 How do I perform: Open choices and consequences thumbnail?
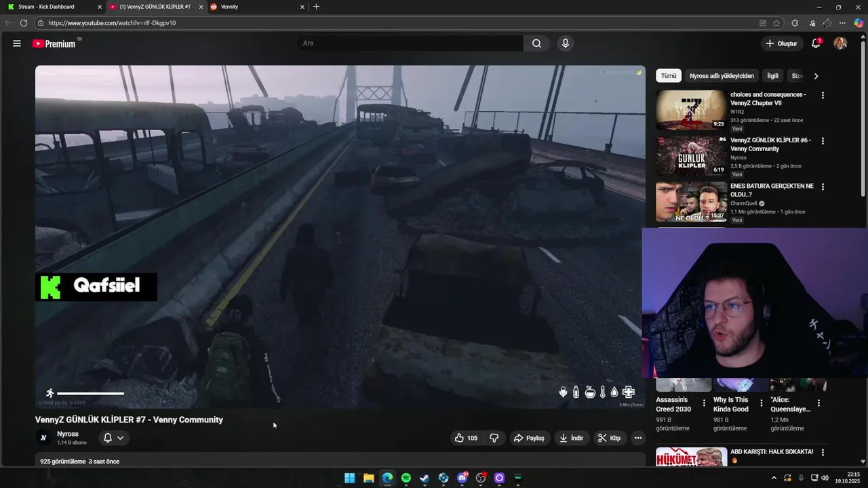click(x=691, y=110)
